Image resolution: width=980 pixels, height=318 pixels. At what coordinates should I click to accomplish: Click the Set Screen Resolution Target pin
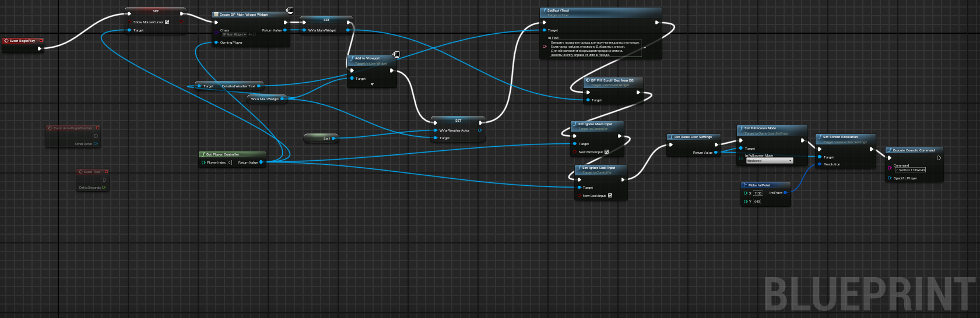click(820, 157)
